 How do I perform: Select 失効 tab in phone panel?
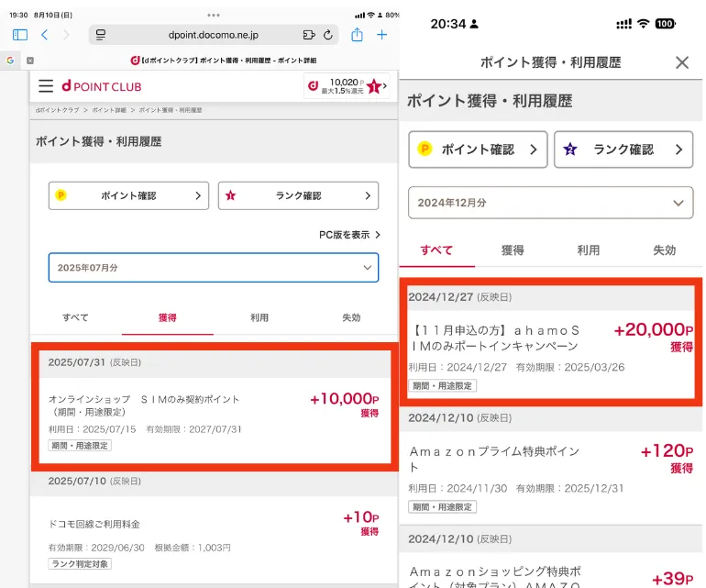[x=665, y=250]
